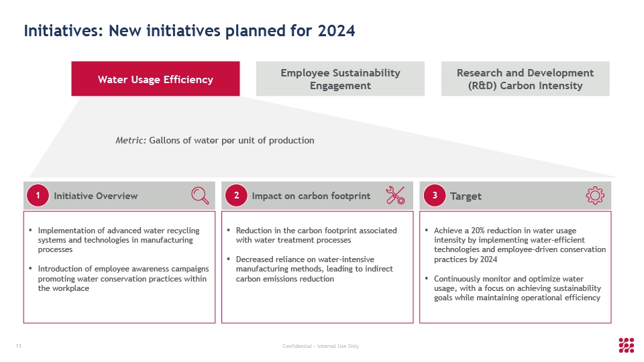Select the slide title about 2024 initiatives
The image size is (644, 362).
pyautogui.click(x=189, y=31)
